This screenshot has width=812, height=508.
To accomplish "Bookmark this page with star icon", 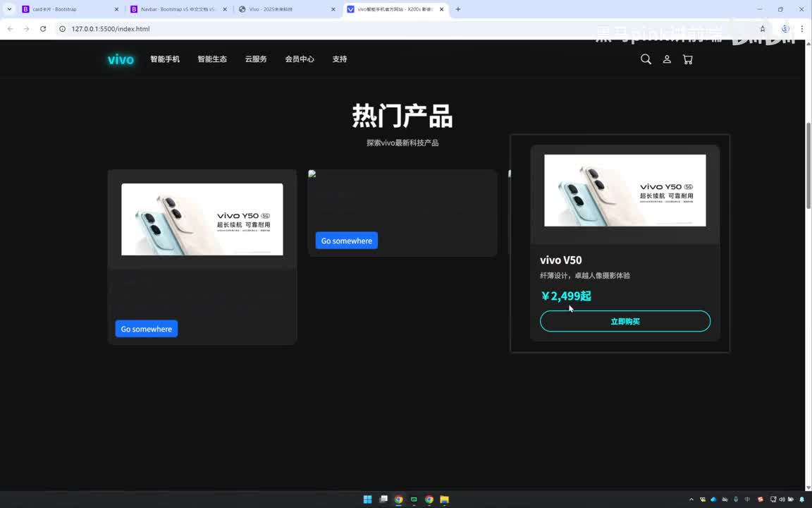I will click(x=763, y=29).
